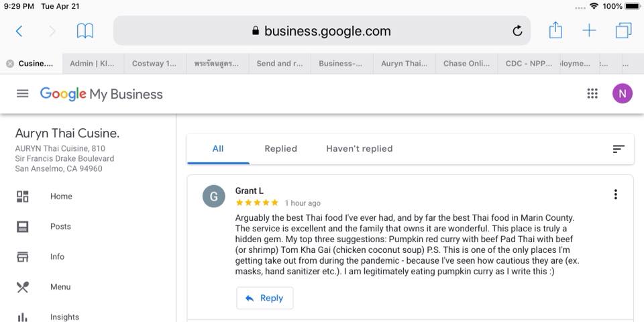The image size is (644, 322).
Task: Go back to the previous page
Action: (19, 31)
